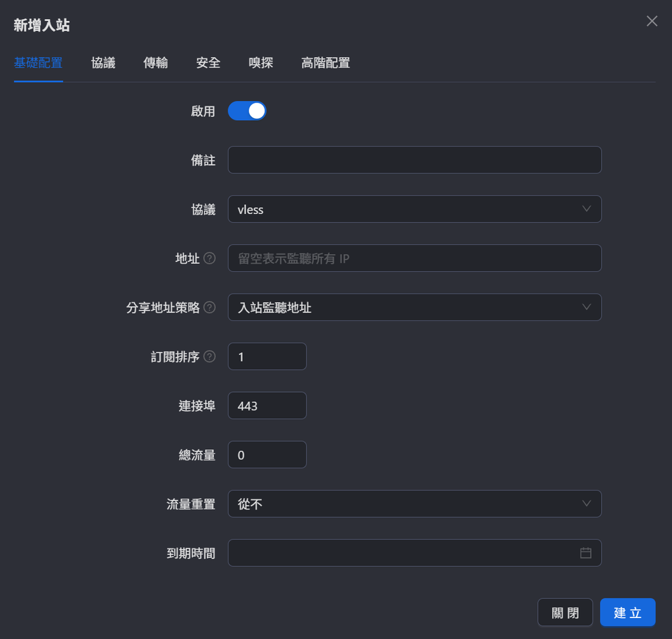Open the 分享地址策略 dropdown
The height and width of the screenshot is (639, 672).
[x=415, y=307]
